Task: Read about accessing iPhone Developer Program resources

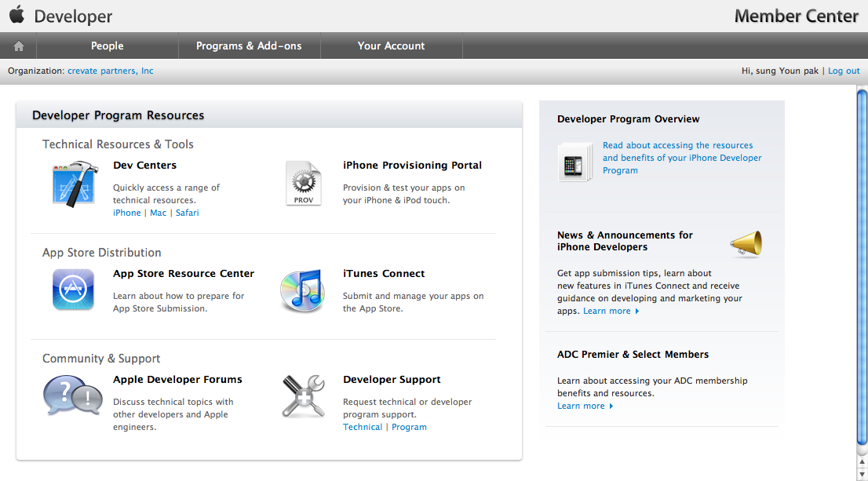Action: 682,158
